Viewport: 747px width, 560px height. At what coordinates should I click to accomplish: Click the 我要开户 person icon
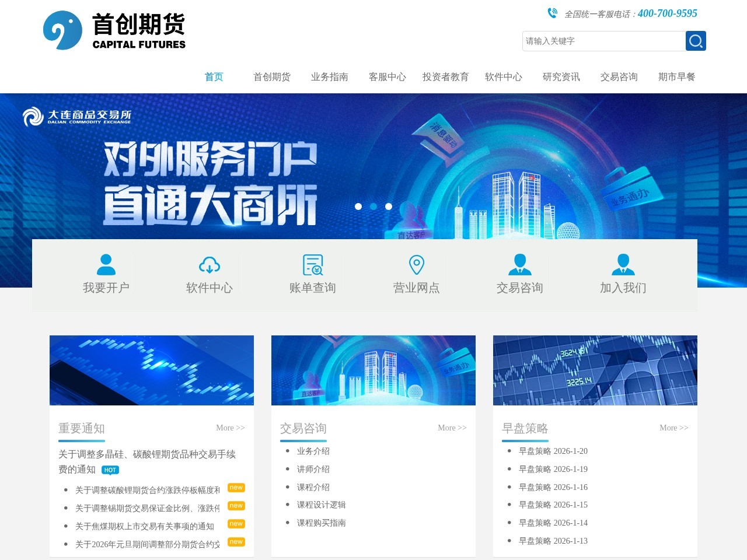106,264
